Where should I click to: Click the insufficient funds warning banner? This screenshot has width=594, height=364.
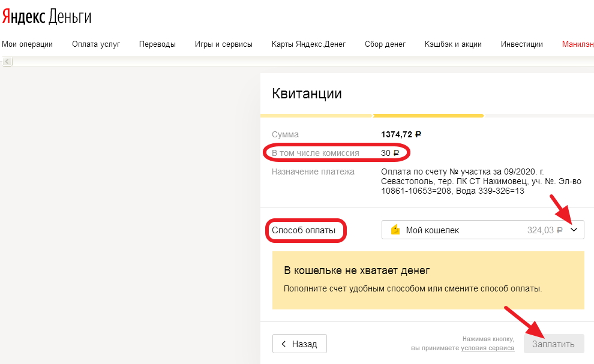pyautogui.click(x=428, y=280)
